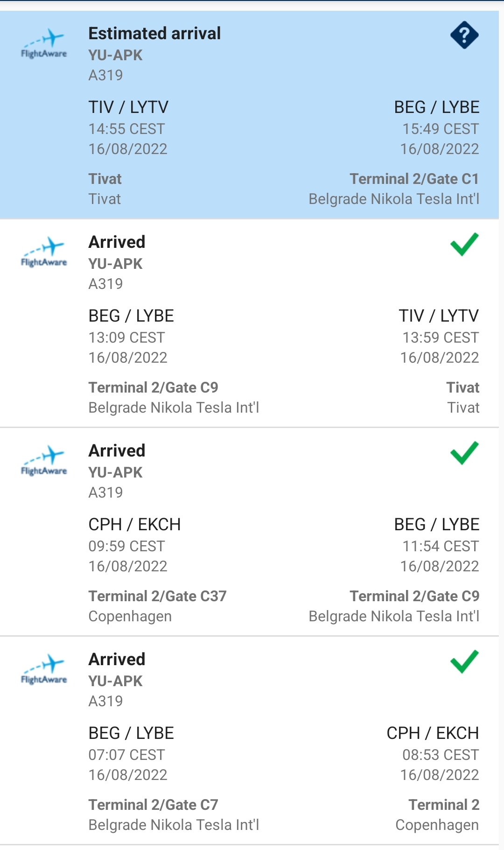Tap the 15:49 CEST estimated arrival time
This screenshot has height=850, width=504.
coord(441,129)
